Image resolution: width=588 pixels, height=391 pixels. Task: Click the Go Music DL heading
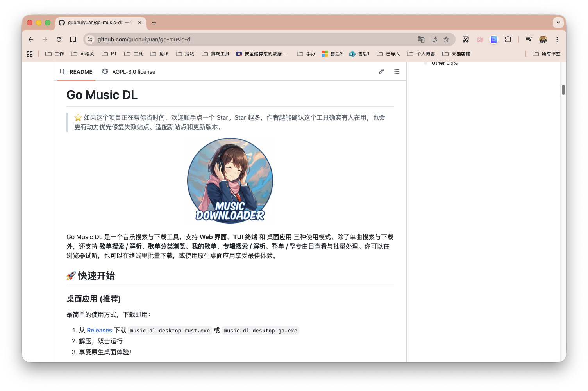[102, 95]
